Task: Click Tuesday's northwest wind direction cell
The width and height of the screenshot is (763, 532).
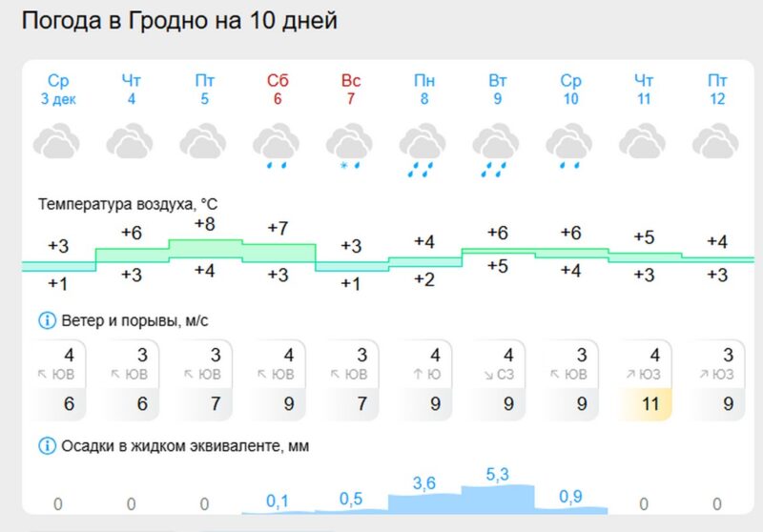Action: (497, 375)
